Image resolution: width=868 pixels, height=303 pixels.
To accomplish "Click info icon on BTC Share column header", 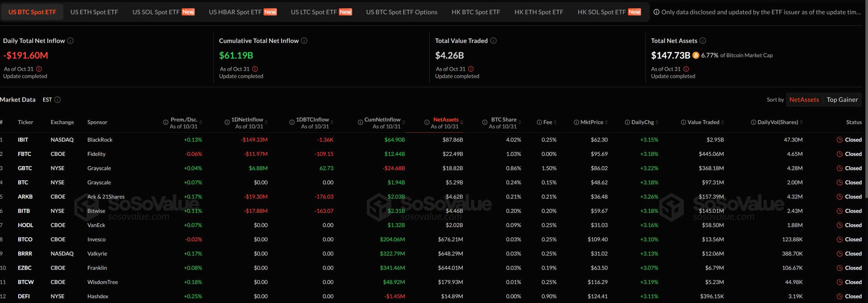I will 485,122.
